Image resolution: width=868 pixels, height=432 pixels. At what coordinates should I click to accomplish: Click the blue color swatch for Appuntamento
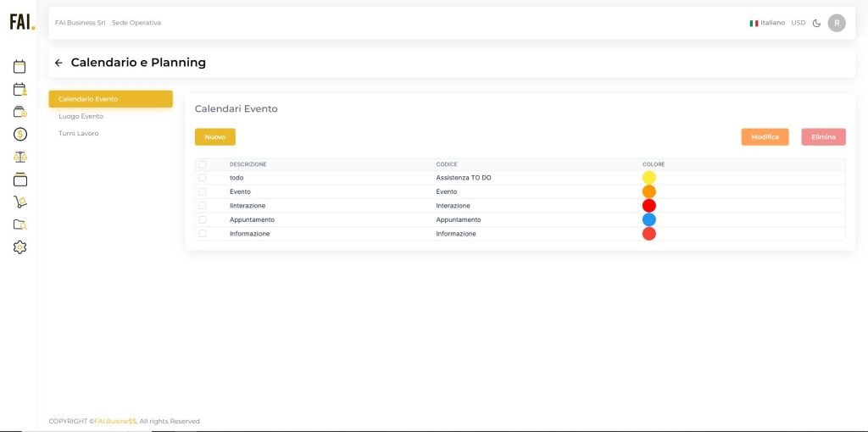coord(649,219)
